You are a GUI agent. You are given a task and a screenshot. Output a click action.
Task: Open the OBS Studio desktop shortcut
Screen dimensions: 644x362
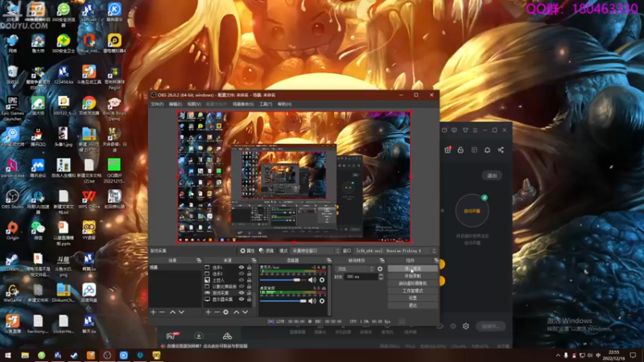[12, 200]
